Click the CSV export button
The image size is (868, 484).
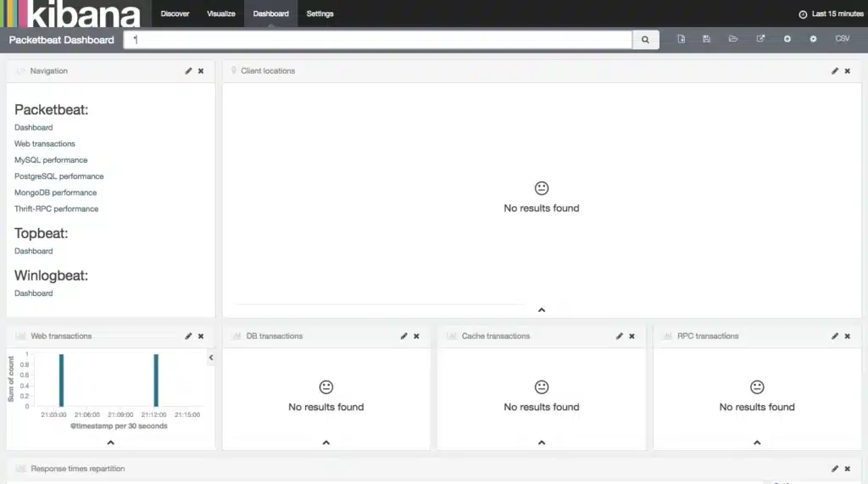[842, 39]
